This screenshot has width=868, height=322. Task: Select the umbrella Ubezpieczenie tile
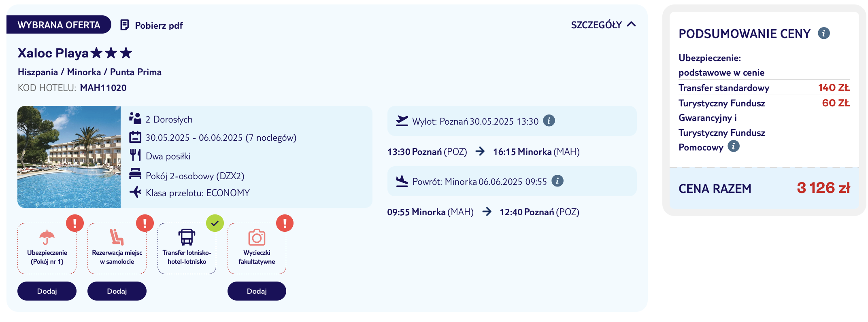pyautogui.click(x=47, y=248)
